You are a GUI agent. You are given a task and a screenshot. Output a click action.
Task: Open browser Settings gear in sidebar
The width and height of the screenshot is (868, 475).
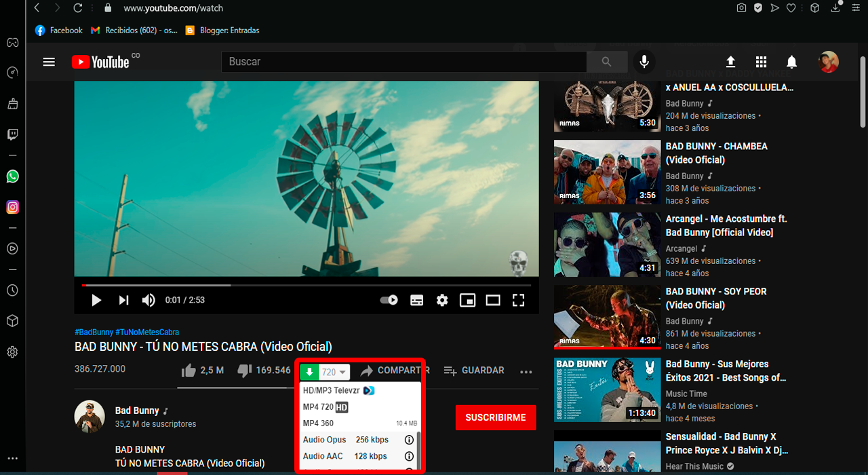(12, 351)
